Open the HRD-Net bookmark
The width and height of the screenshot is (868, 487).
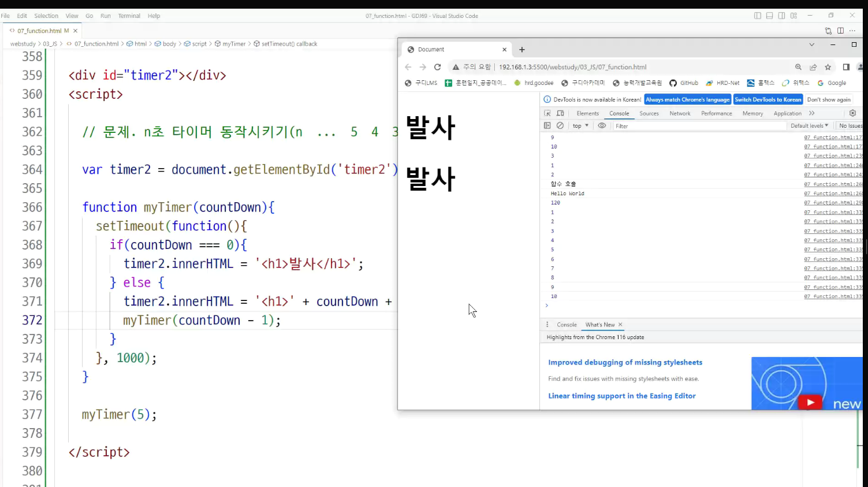click(x=722, y=83)
